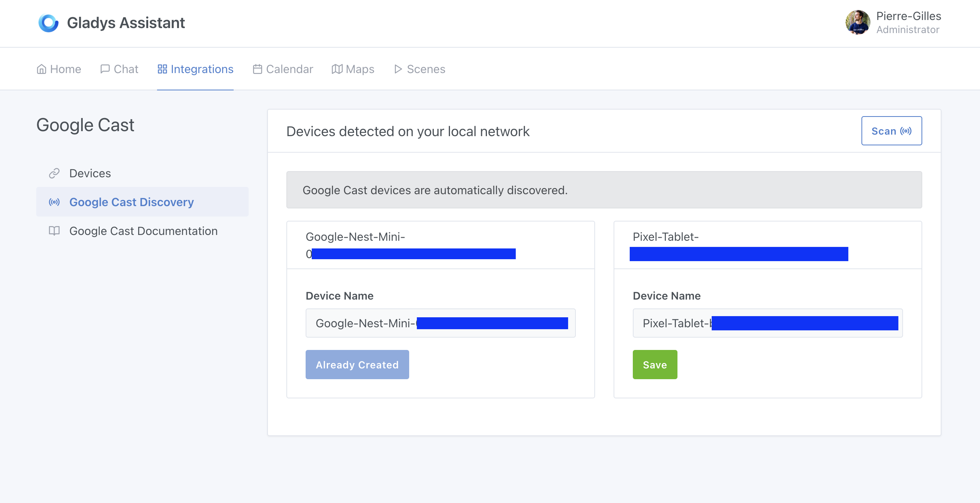Save the Pixel-Tablet device
The width and height of the screenshot is (980, 503).
(x=654, y=365)
